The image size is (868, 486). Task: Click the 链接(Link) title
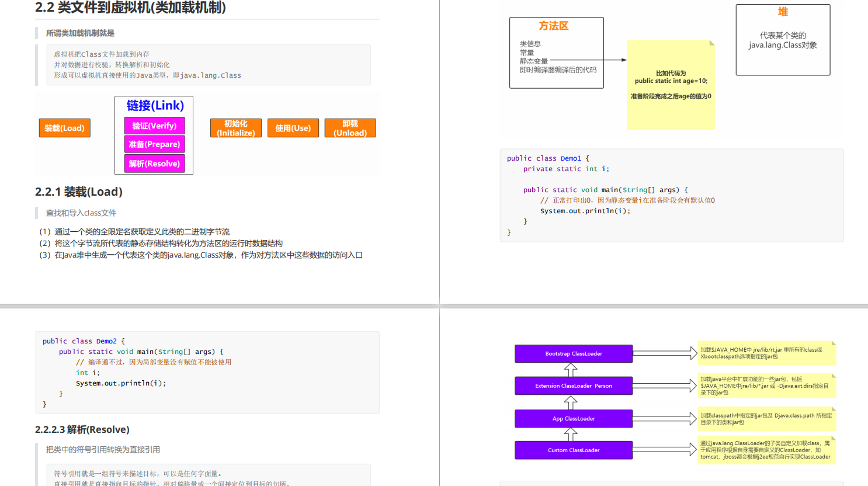(x=155, y=105)
